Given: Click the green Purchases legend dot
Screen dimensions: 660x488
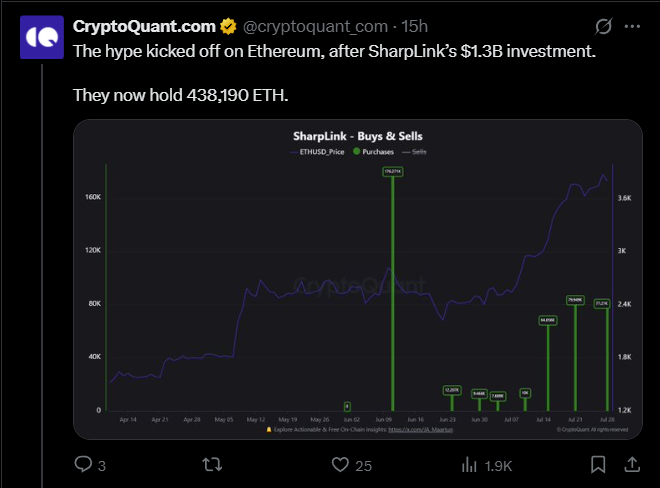Looking at the screenshot, I should [x=357, y=152].
